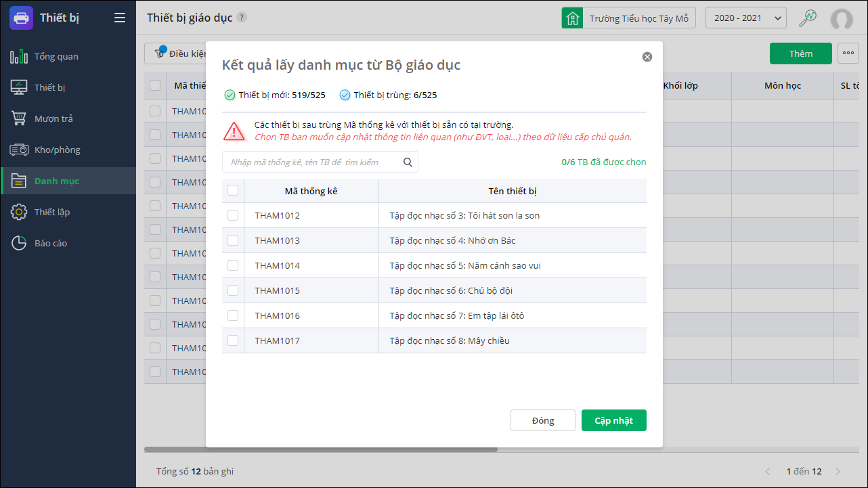Open the Mượn trả menu item
The height and width of the screenshot is (488, 868).
[53, 118]
